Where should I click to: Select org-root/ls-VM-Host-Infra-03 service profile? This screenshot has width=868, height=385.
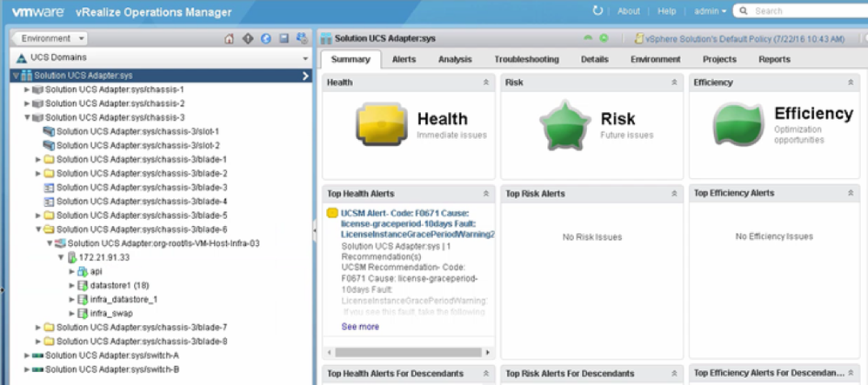pyautogui.click(x=164, y=243)
